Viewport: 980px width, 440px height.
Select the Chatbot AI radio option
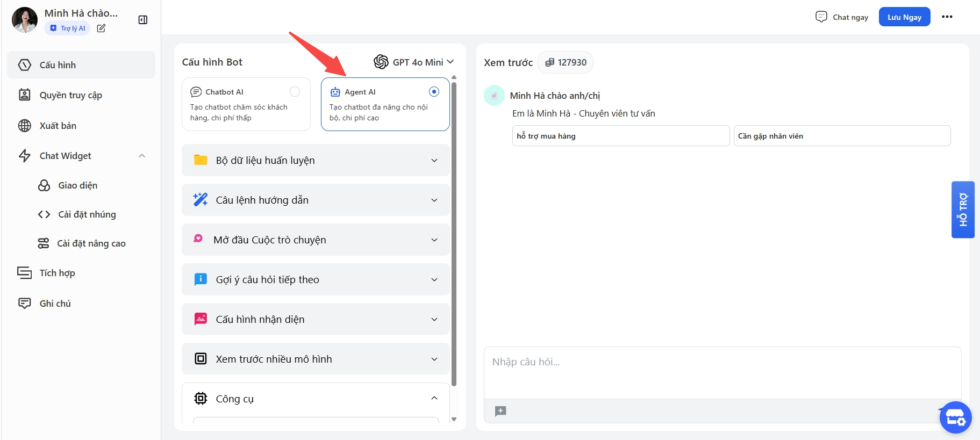pyautogui.click(x=295, y=92)
